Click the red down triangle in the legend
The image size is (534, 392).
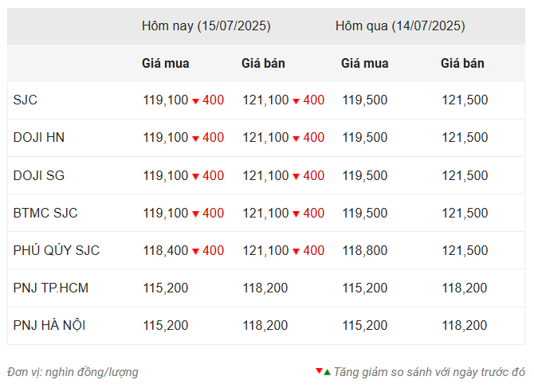point(319,370)
